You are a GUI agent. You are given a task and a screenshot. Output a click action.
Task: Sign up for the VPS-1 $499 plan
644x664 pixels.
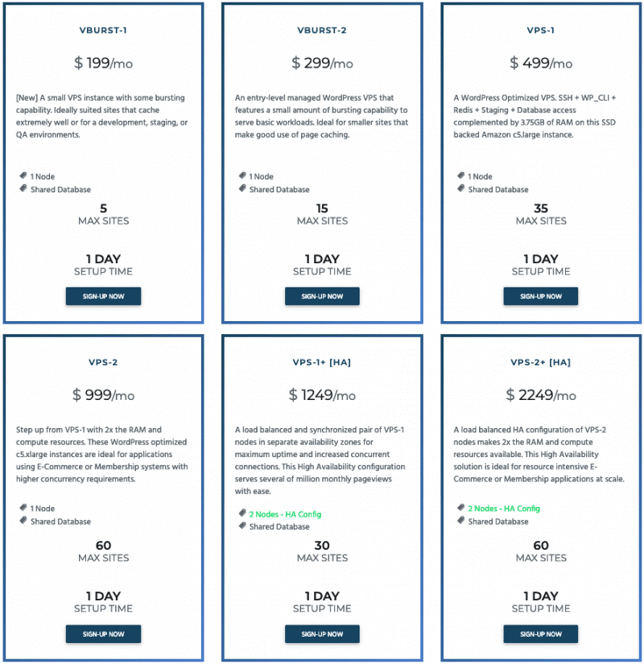click(x=541, y=296)
